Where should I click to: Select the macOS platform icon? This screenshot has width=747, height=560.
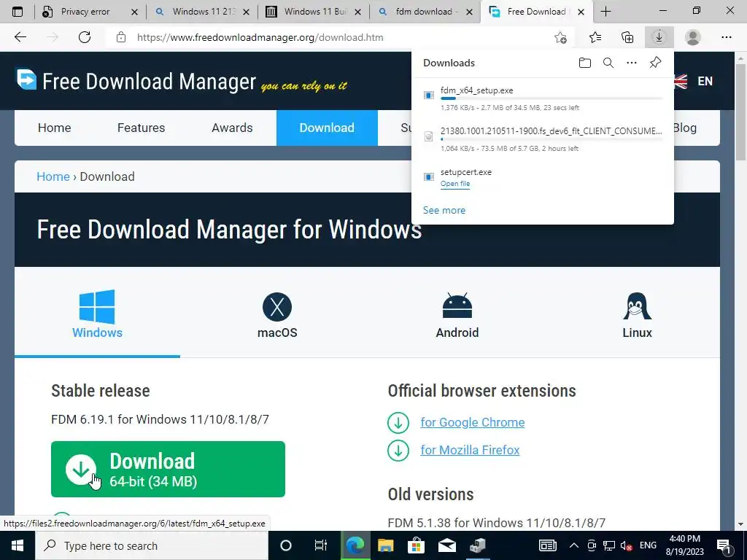point(276,307)
